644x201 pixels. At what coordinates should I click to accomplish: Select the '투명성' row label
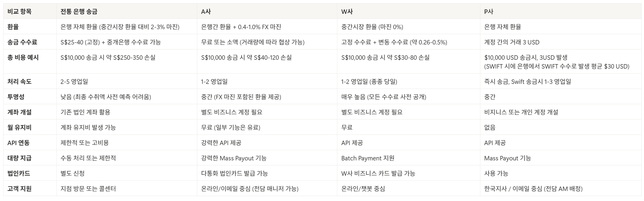pos(16,97)
